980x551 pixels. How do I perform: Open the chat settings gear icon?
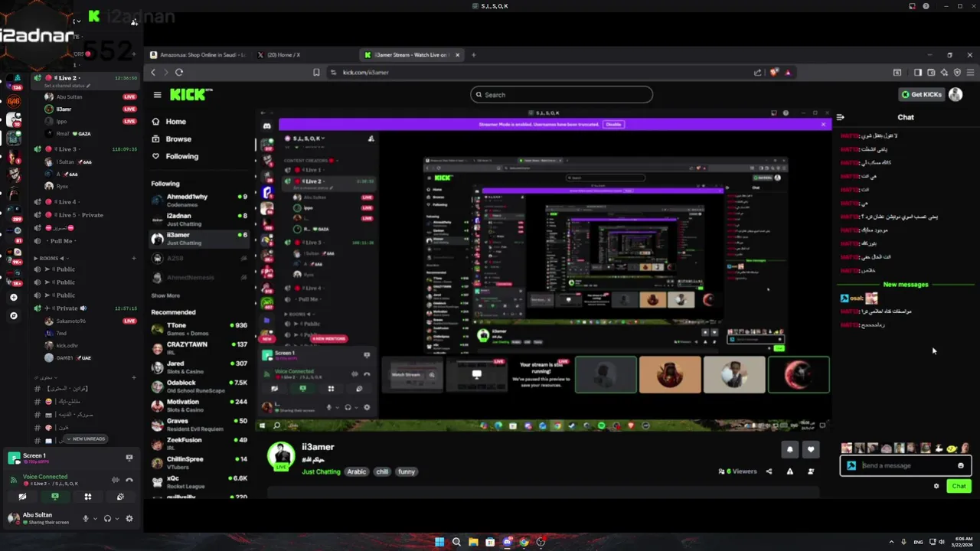(936, 486)
